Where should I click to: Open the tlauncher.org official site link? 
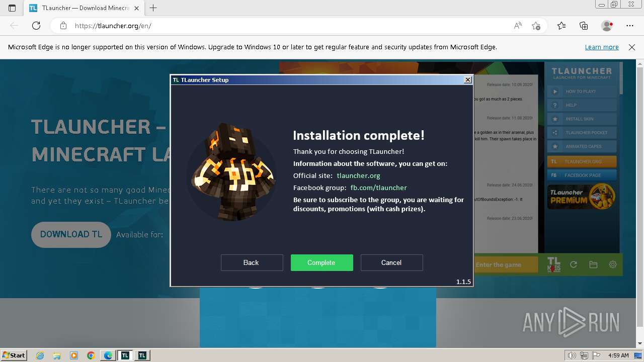pyautogui.click(x=358, y=175)
